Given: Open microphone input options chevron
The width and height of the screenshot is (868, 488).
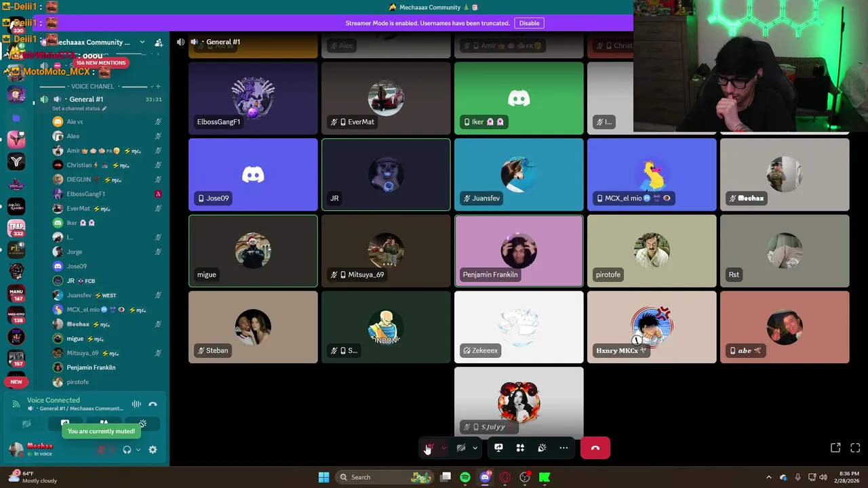Looking at the screenshot, I should coord(443,448).
